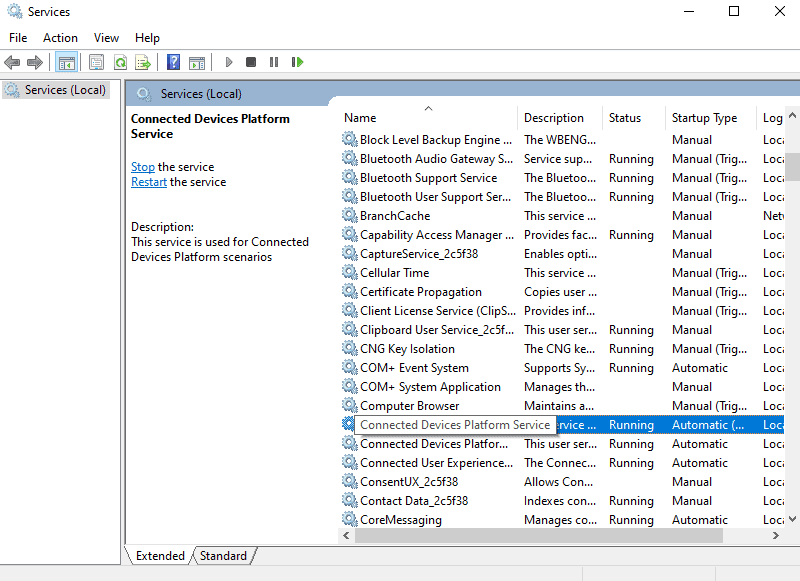Click the Stop the service link

pos(143,167)
